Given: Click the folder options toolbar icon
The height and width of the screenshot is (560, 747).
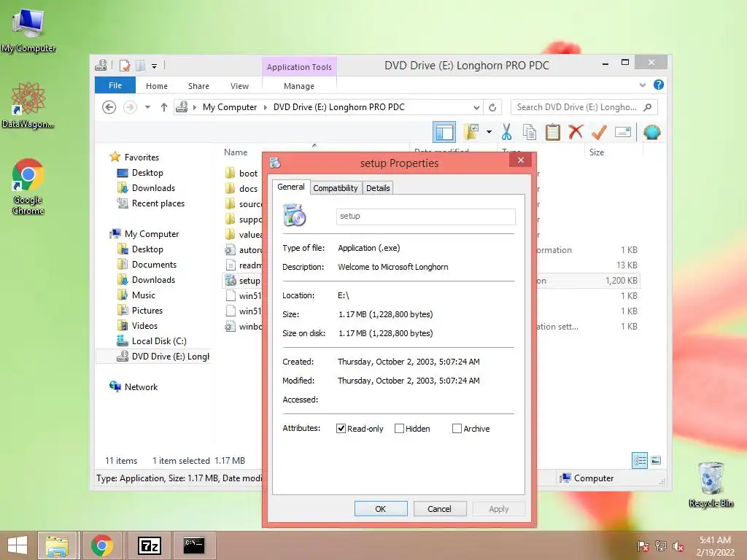Looking at the screenshot, I should (x=471, y=132).
